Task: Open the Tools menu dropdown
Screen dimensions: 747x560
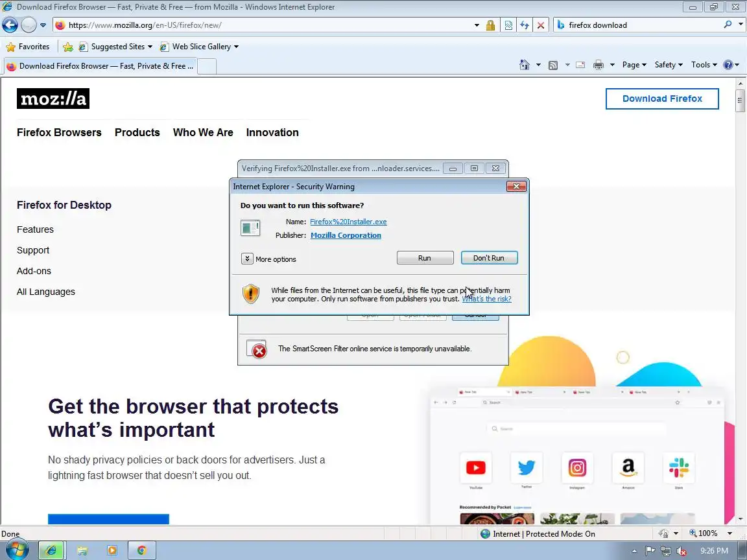Action: (x=704, y=65)
